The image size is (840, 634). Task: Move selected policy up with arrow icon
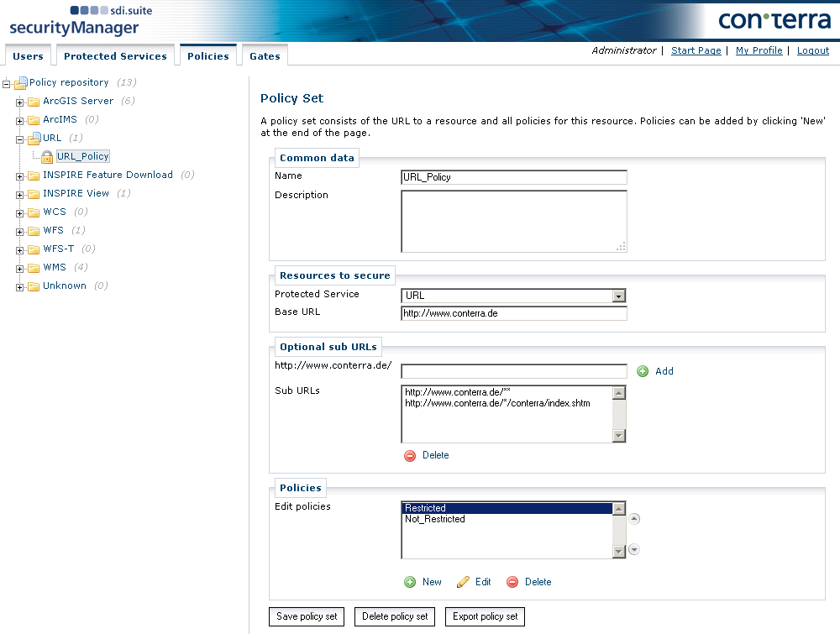tap(634, 519)
